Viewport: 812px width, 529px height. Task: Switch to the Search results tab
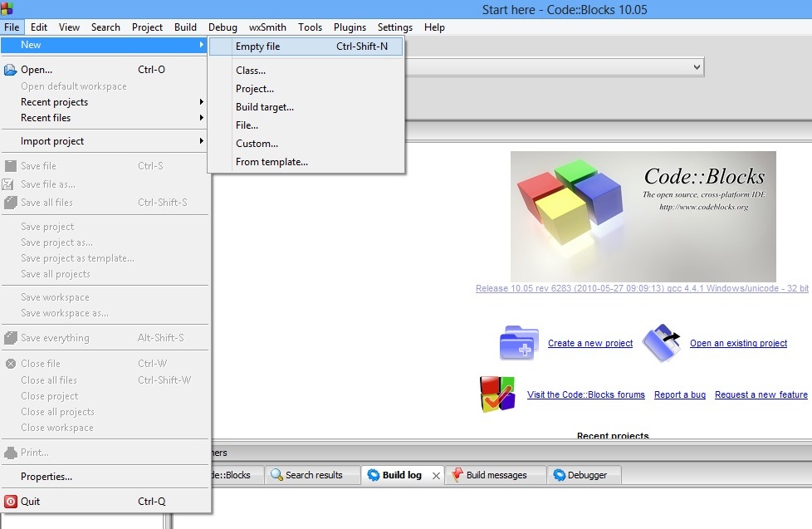[313, 475]
